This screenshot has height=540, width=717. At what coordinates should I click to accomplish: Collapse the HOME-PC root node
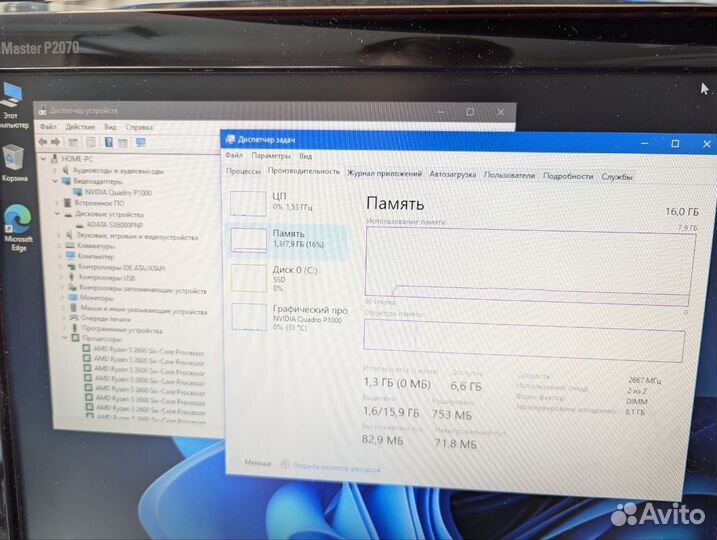click(x=43, y=159)
